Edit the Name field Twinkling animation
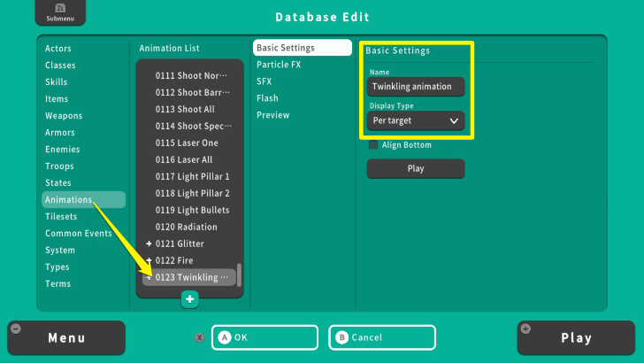This screenshot has height=363, width=644. point(416,87)
